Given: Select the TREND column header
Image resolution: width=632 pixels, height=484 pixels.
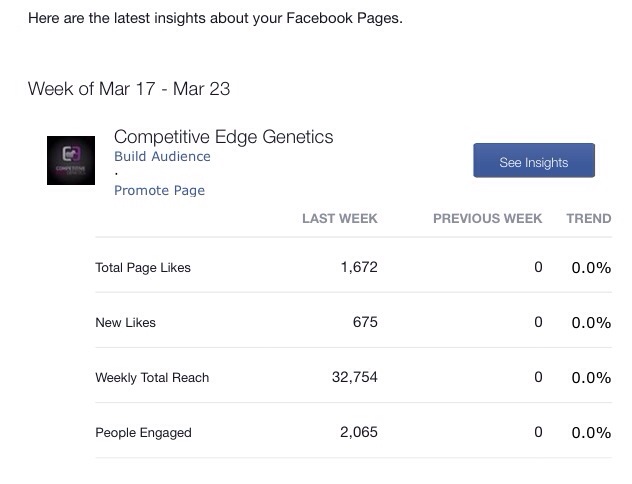Looking at the screenshot, I should tap(588, 219).
